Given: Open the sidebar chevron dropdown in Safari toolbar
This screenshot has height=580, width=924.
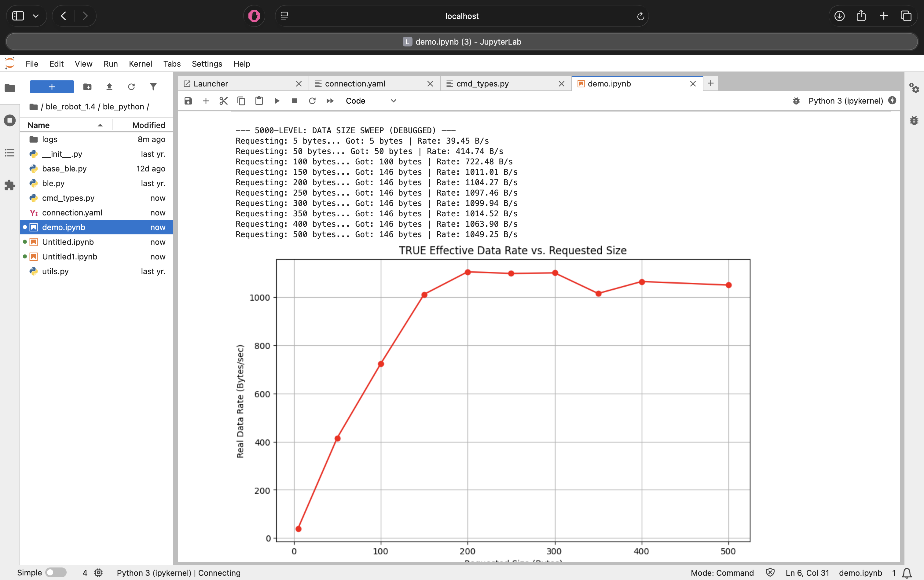Looking at the screenshot, I should 36,16.
